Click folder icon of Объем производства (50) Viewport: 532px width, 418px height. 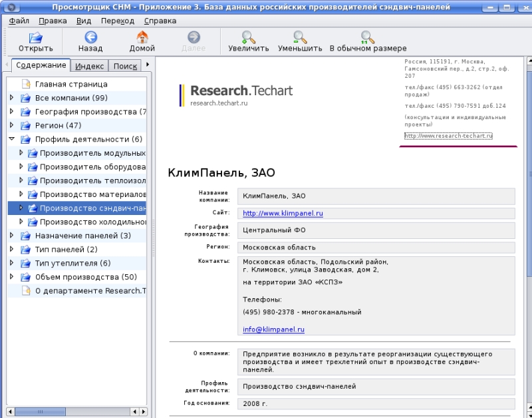[25, 277]
